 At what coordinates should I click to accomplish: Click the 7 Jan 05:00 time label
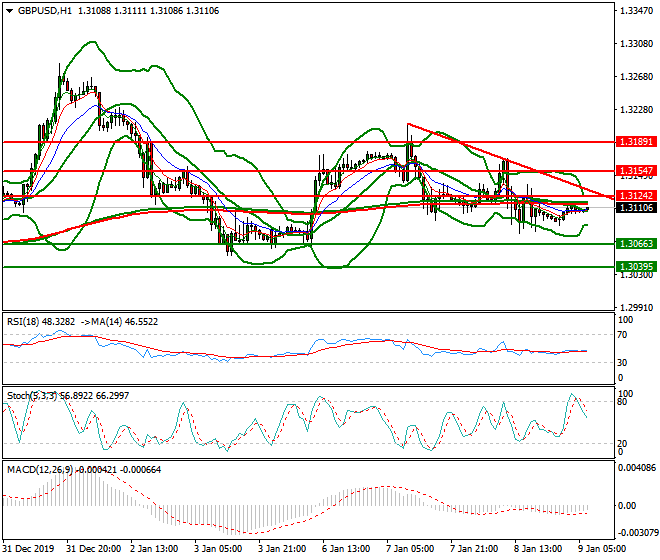tap(410, 549)
